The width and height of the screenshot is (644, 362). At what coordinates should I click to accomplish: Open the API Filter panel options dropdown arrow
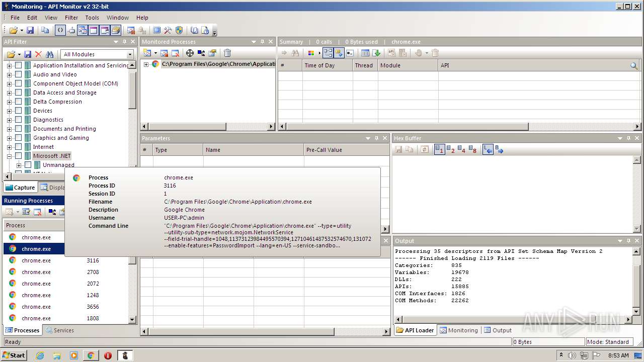(116, 42)
